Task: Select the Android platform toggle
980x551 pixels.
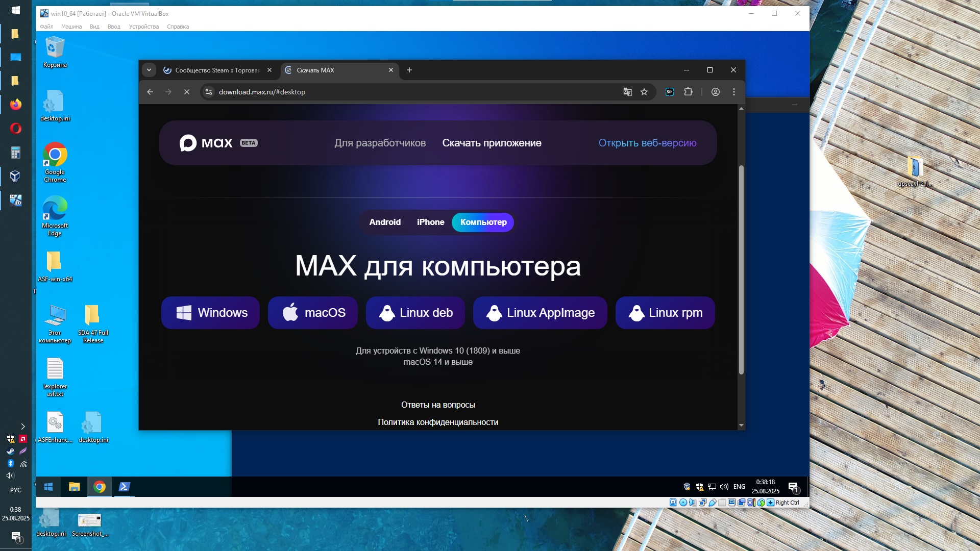Action: click(385, 222)
